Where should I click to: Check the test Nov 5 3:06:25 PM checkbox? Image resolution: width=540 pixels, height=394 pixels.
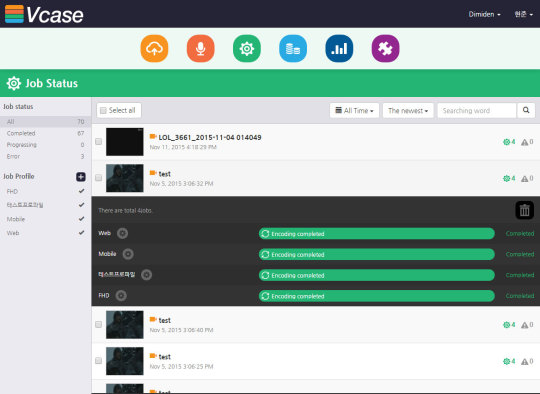tap(98, 361)
